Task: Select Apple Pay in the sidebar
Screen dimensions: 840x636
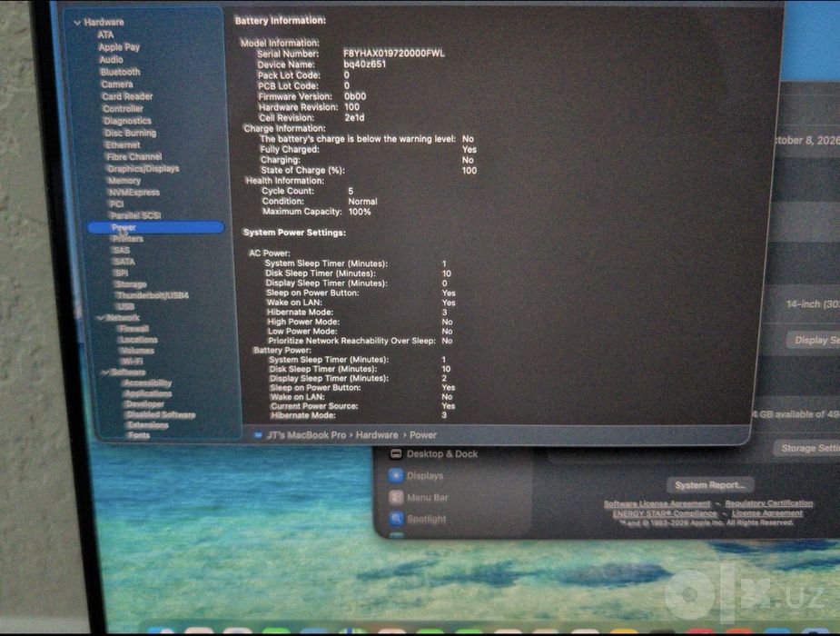Action: click(119, 47)
